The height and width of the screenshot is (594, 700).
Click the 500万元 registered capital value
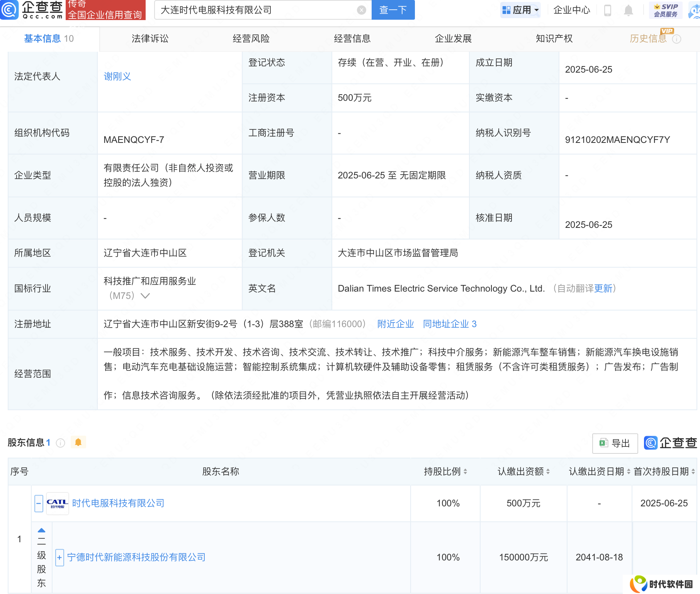355,98
